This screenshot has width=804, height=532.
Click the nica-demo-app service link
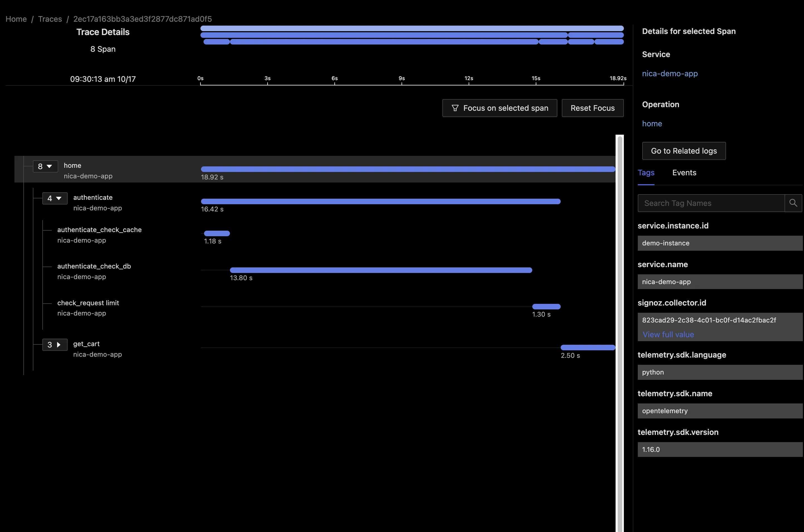click(670, 74)
